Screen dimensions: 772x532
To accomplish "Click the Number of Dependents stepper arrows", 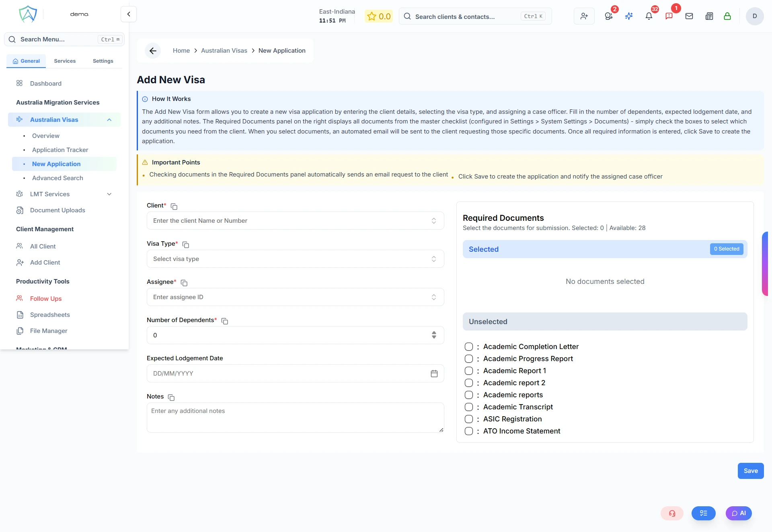I will coord(434,335).
